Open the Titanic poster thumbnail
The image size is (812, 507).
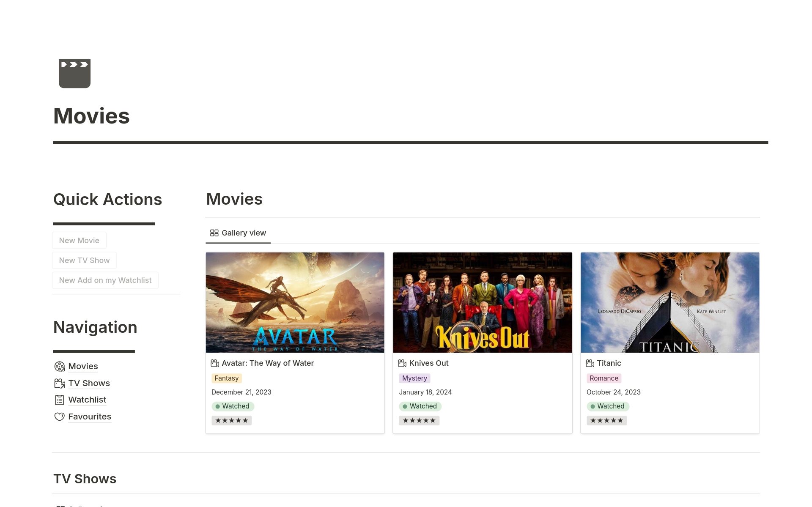[x=669, y=303]
